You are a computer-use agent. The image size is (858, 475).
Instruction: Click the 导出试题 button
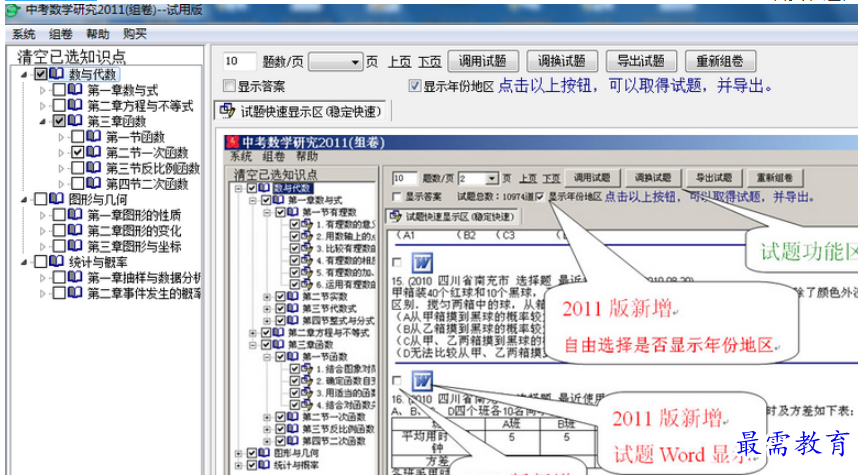click(641, 61)
